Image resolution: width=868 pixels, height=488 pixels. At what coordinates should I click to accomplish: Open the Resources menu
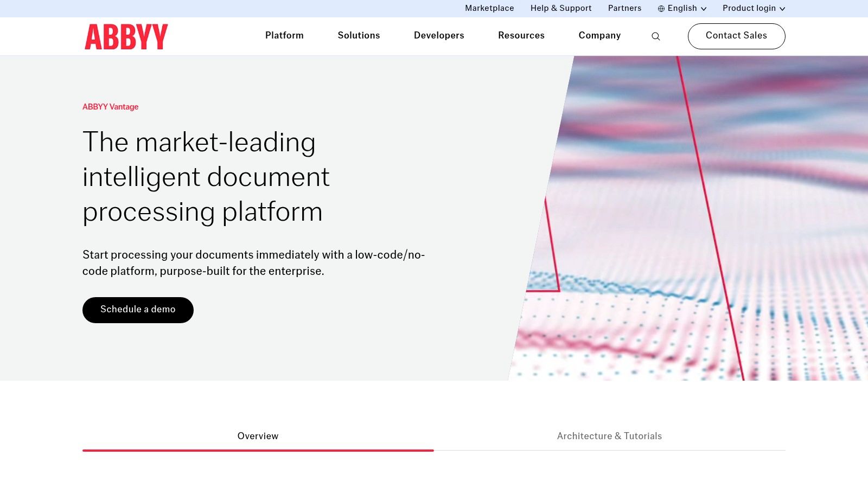(x=521, y=36)
